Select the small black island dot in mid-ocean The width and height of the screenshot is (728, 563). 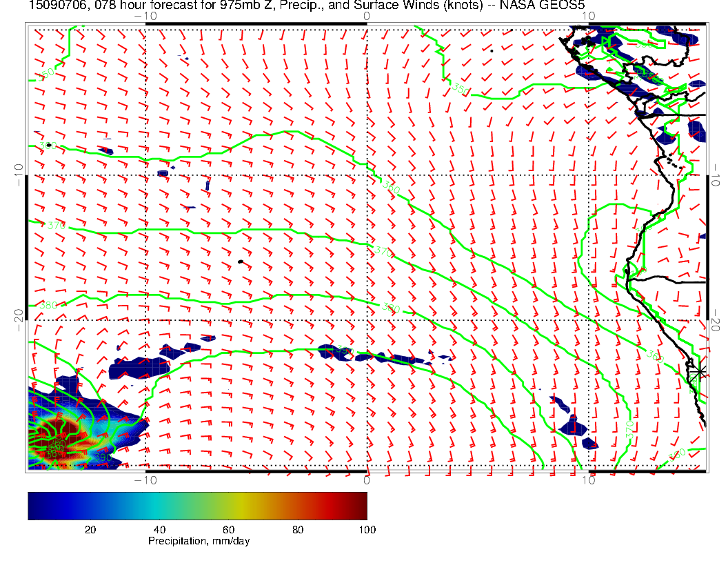click(240, 261)
